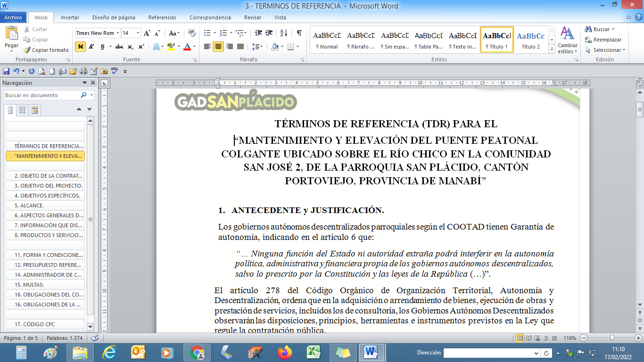Toggle Italic (K) formatting

tap(91, 47)
